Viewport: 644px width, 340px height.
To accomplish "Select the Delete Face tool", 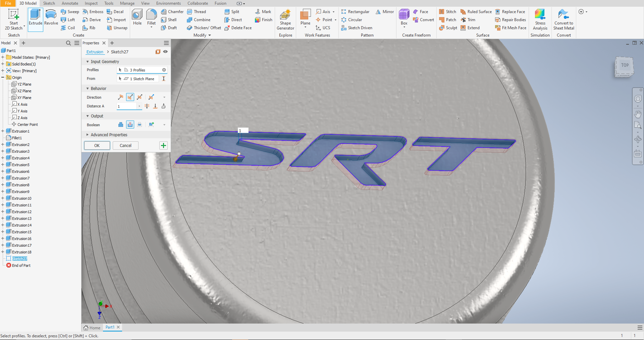I will [238, 28].
